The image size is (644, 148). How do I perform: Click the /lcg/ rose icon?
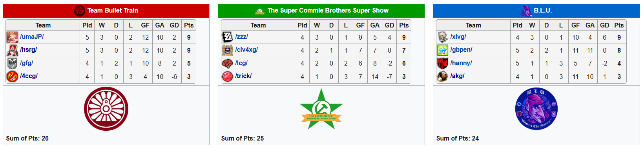point(228,63)
